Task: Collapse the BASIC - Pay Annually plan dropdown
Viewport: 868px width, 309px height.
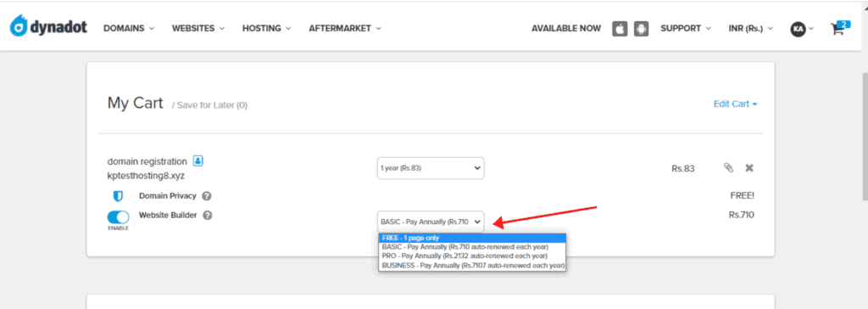Action: 431,222
